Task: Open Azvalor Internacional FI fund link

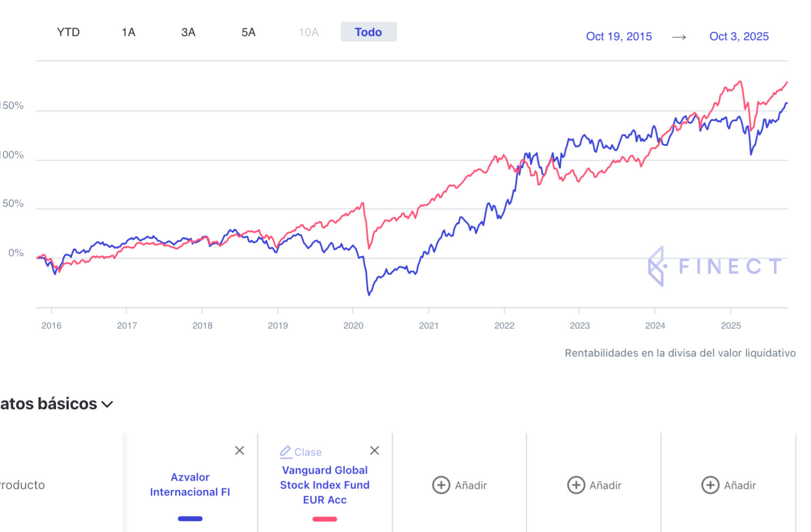Action: pos(190,484)
